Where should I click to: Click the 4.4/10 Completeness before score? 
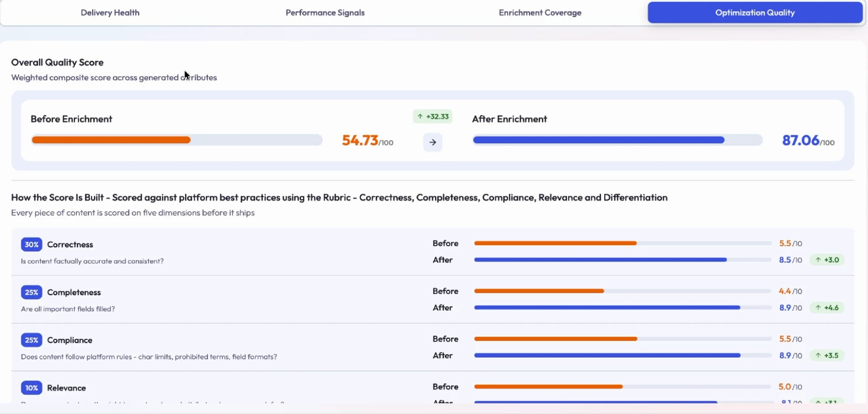point(790,291)
